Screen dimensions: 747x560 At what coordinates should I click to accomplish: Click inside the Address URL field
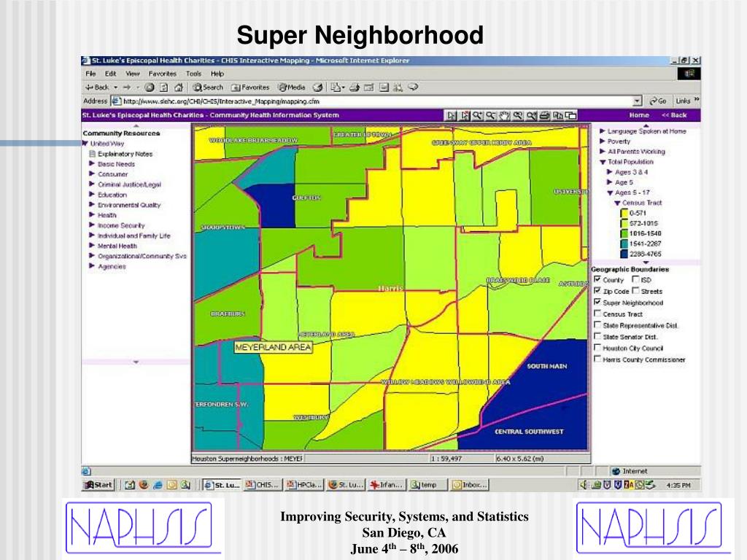coord(376,101)
